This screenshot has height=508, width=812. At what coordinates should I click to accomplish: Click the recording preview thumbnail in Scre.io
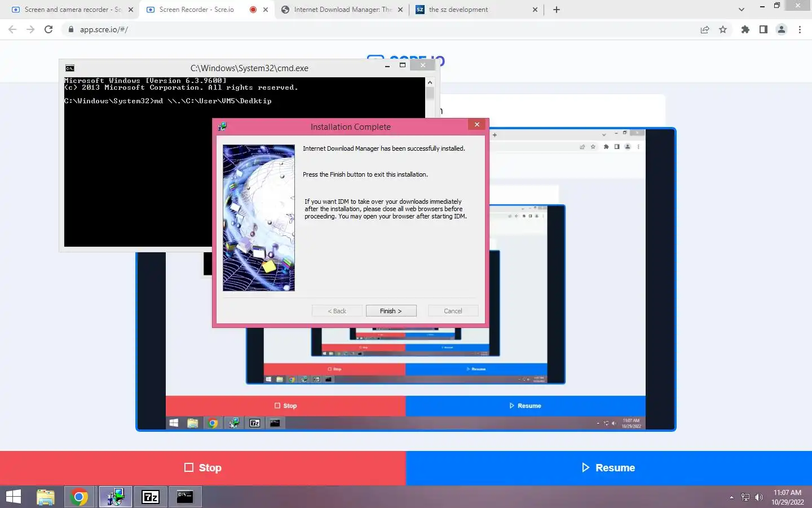pyautogui.click(x=406, y=280)
